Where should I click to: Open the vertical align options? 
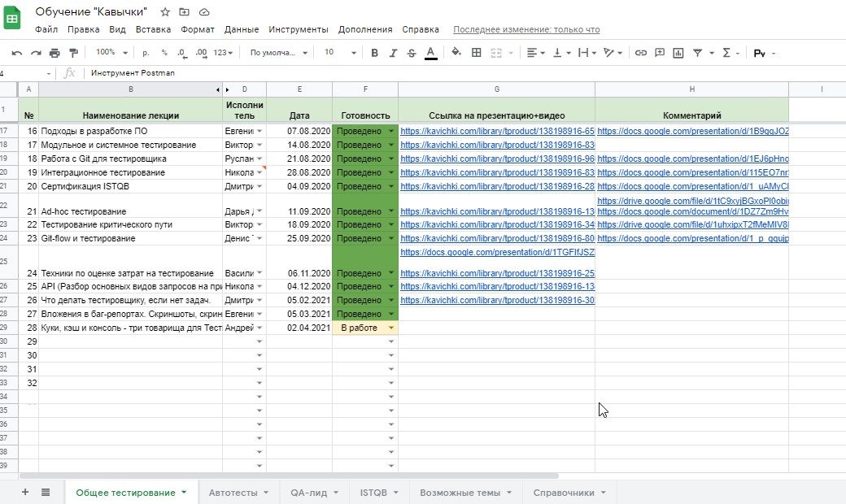click(x=561, y=53)
